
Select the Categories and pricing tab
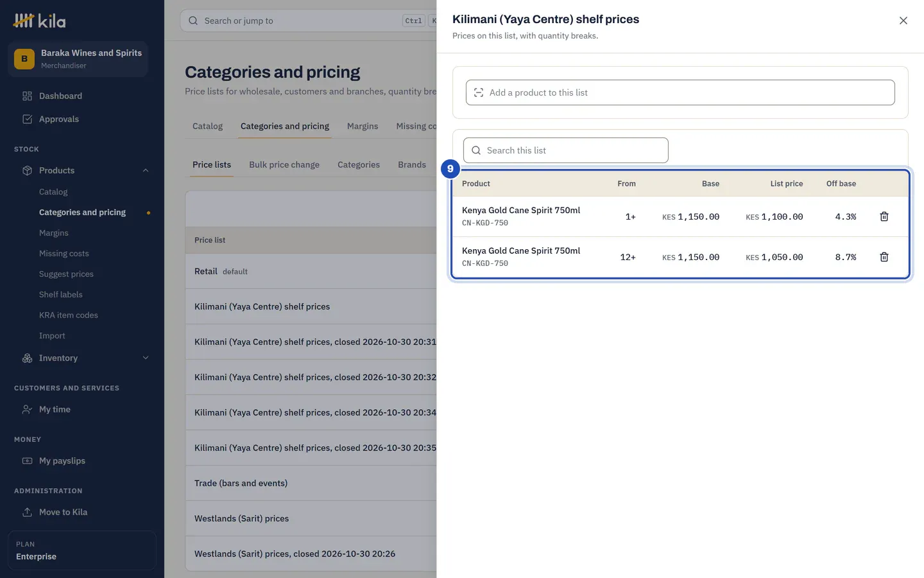click(285, 126)
